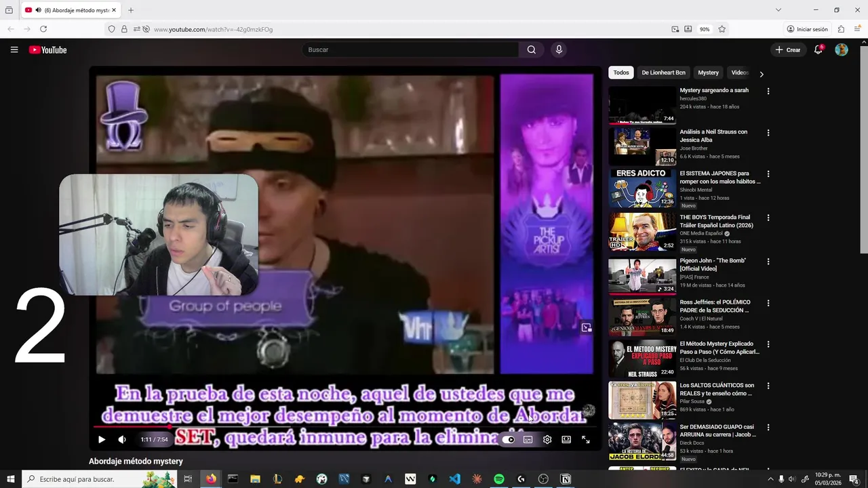Seek on the video progress bar

[x=345, y=426]
